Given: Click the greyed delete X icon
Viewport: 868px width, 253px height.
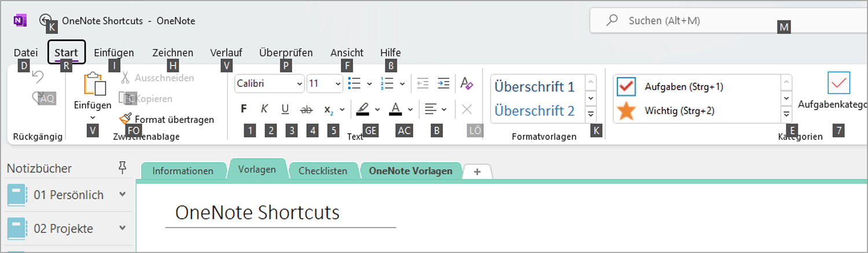Looking at the screenshot, I should pos(467,108).
